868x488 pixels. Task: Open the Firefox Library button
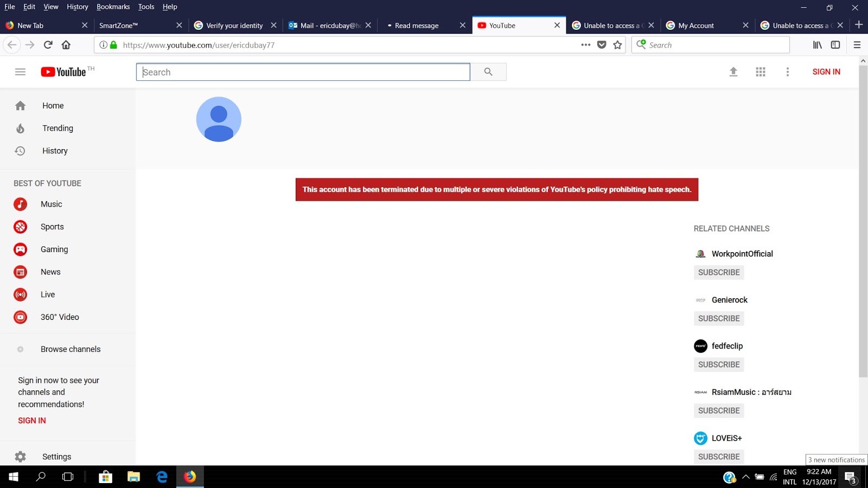coord(818,45)
